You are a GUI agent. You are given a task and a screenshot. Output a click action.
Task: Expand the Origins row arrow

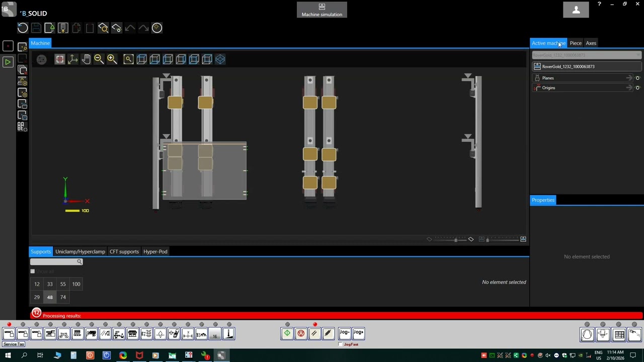point(629,88)
